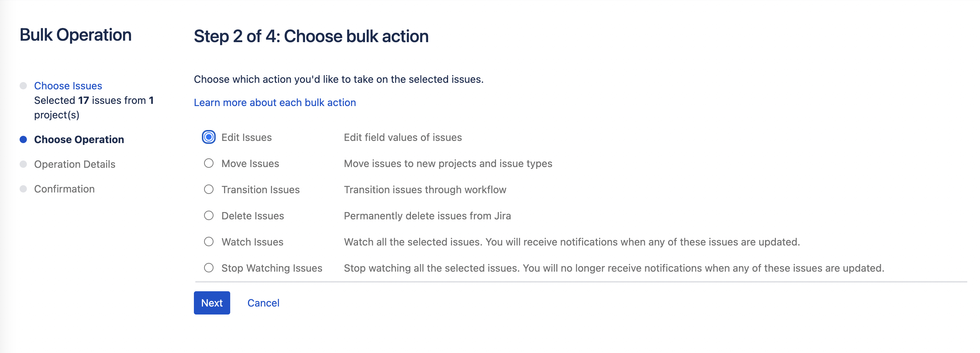Choose the Stop Watching Issues radio option
This screenshot has height=353, width=980.
(x=208, y=268)
